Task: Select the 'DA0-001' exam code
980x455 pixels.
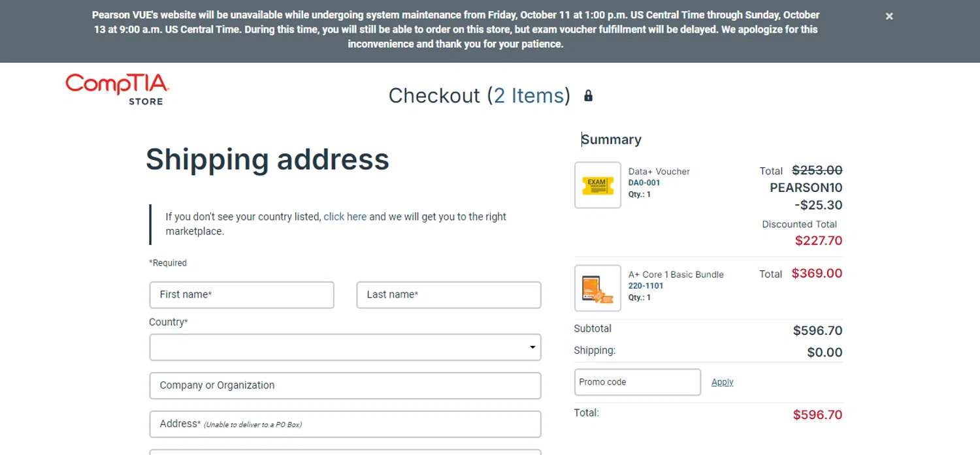Action: [x=644, y=183]
